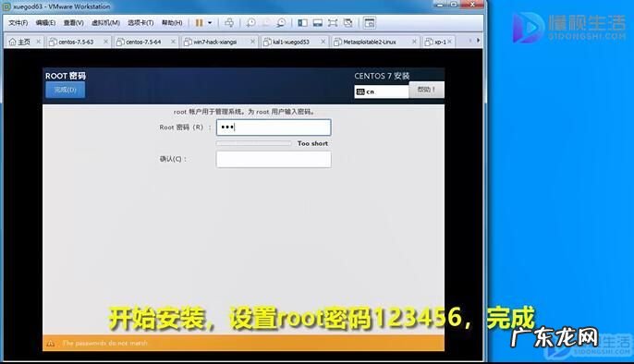Close the VMware Workstation window

click(x=472, y=5)
